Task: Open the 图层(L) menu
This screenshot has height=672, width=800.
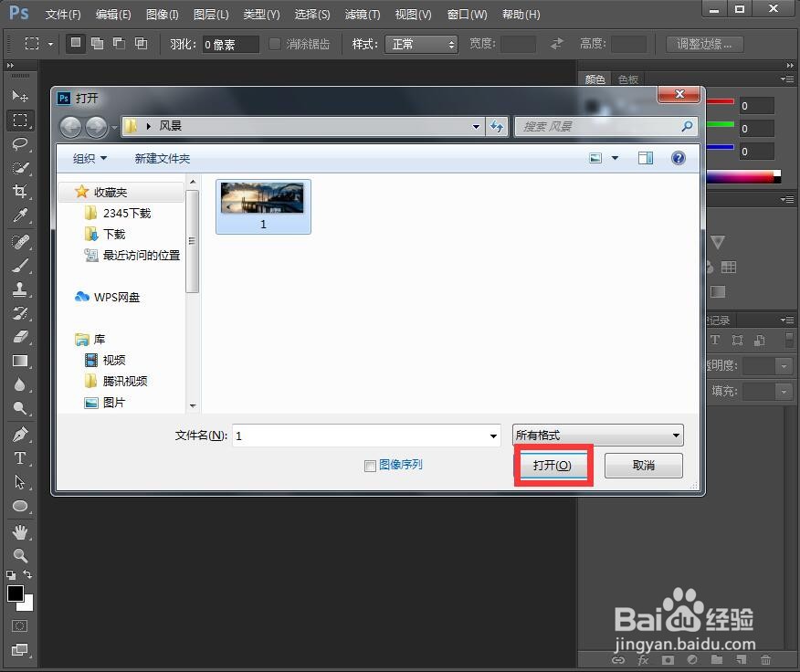Action: coord(211,15)
